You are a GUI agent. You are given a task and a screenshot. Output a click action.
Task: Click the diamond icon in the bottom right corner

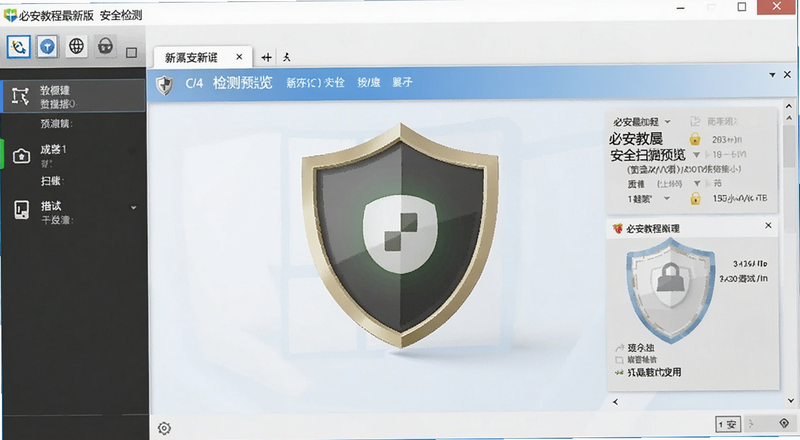[784, 423]
